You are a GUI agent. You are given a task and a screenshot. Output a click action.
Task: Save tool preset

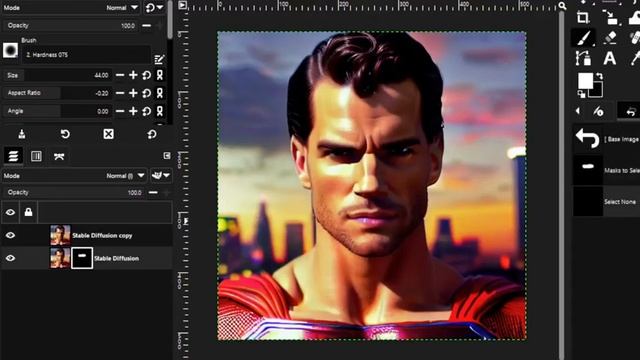click(22, 134)
